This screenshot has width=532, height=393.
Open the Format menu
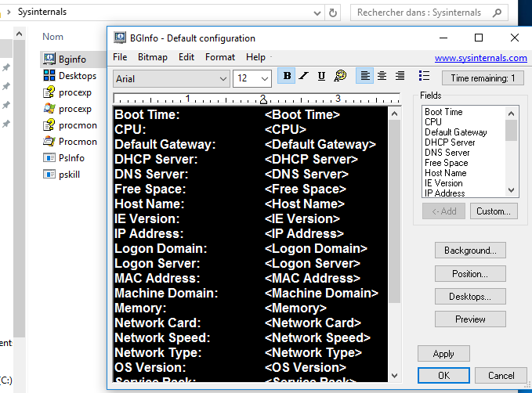(220, 57)
